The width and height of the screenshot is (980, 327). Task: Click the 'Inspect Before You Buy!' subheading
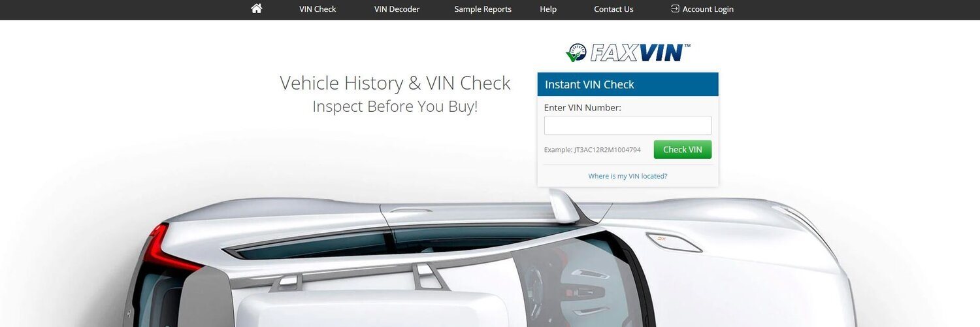click(x=395, y=106)
